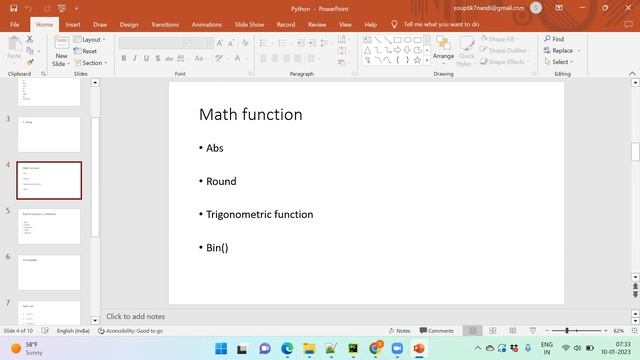Click the Comments speech bubble icon below title bar

click(628, 24)
